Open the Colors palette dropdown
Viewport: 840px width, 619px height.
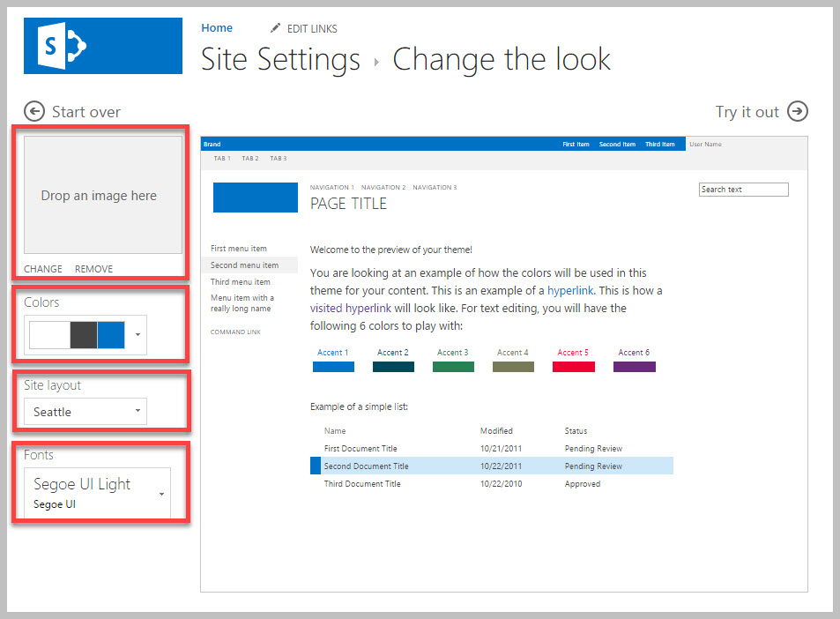[138, 334]
